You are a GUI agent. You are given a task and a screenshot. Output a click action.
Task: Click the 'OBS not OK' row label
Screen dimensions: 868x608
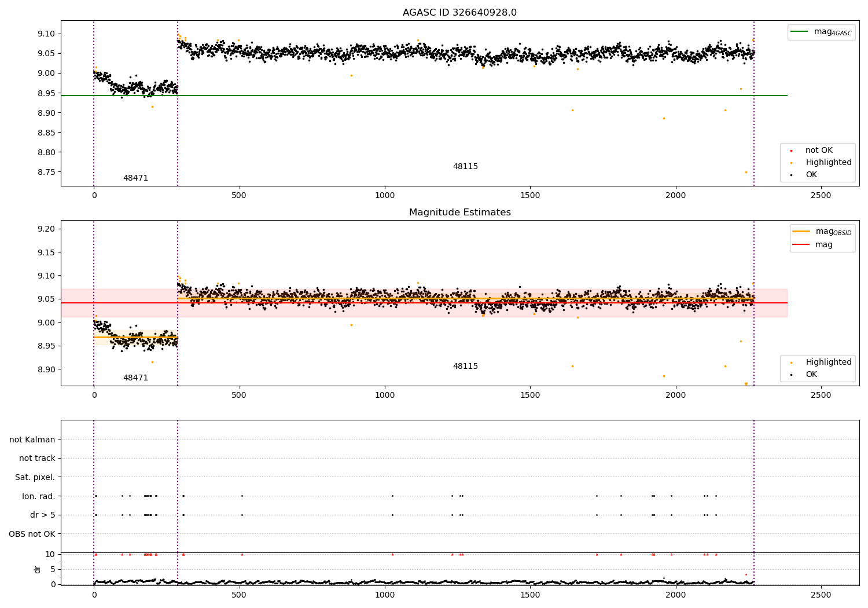[32, 534]
